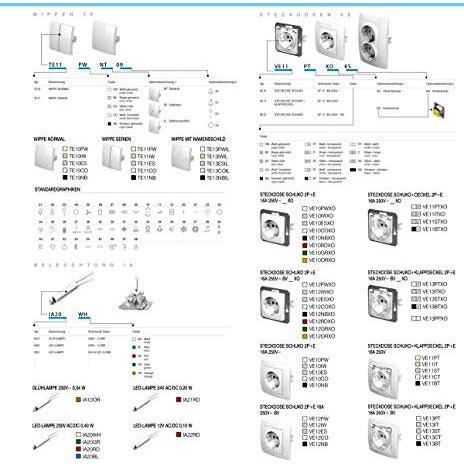
Task: Pick the red swatch next to IA22RD
Action: [x=178, y=435]
